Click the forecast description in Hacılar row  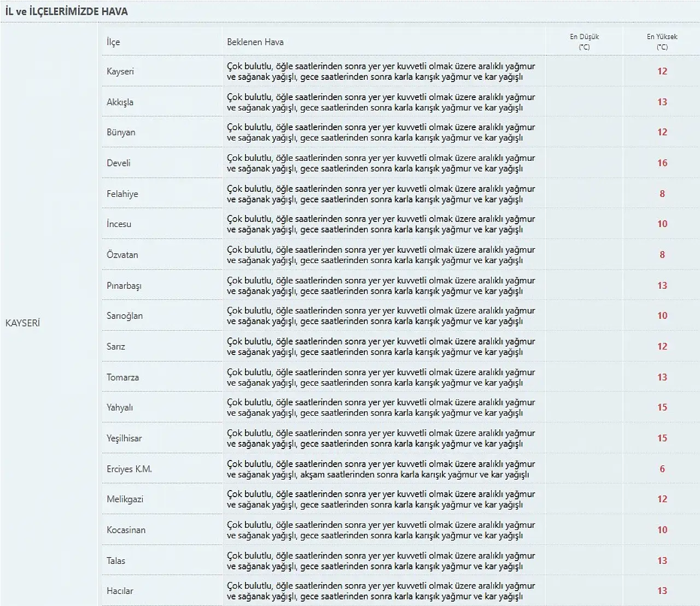381,591
